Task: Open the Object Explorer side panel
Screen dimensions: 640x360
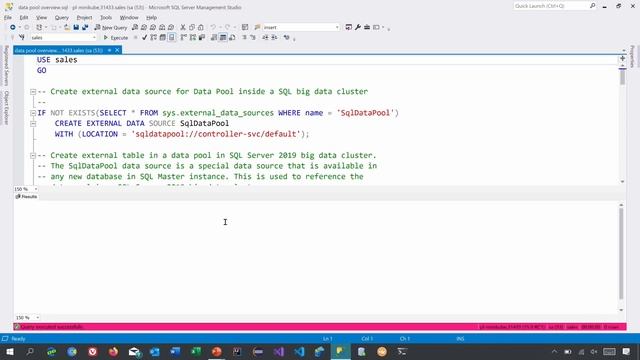Action: [x=6, y=108]
